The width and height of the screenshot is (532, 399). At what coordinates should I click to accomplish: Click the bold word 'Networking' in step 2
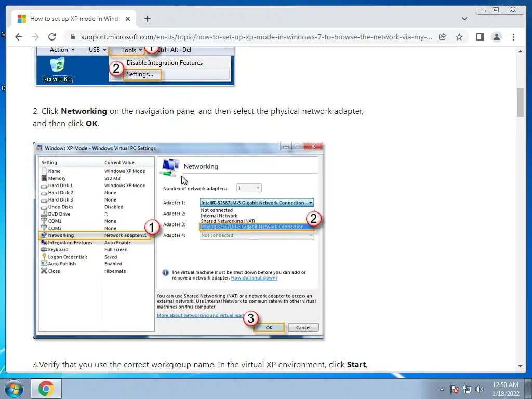[x=84, y=111]
